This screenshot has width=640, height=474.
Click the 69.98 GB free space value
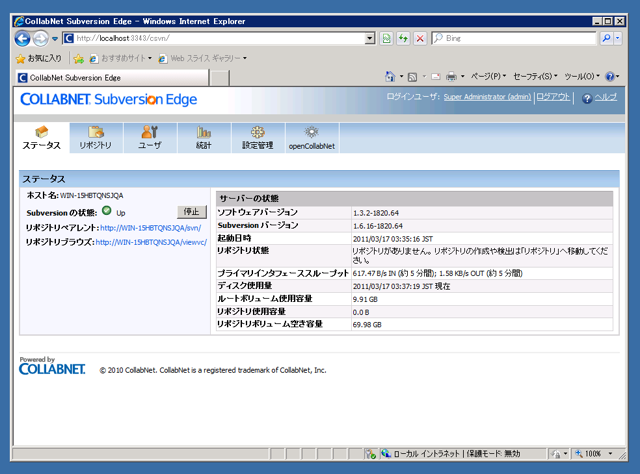[367, 325]
